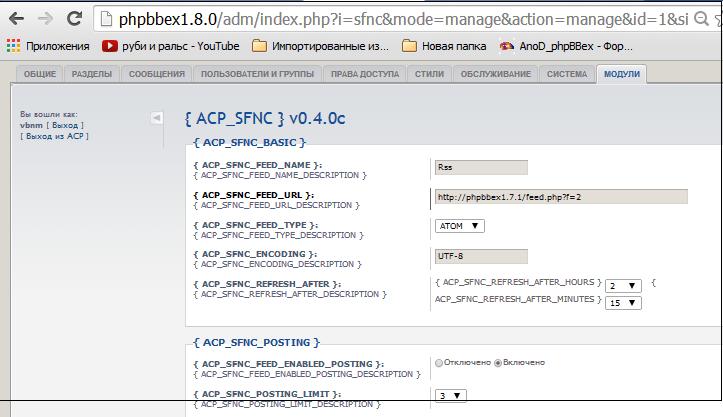723x417 pixels.
Task: Open the refresh after hours dropdown
Action: [x=623, y=285]
